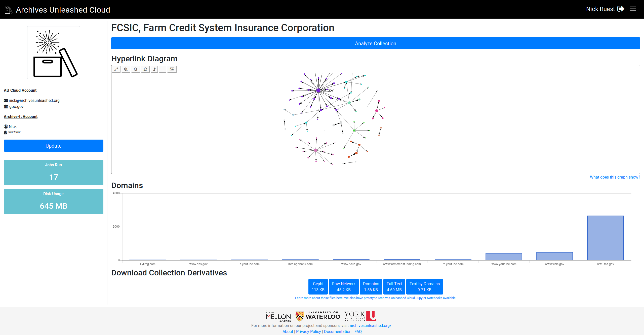Click the fullscreen expand icon in diagram toolbar

(x=116, y=69)
